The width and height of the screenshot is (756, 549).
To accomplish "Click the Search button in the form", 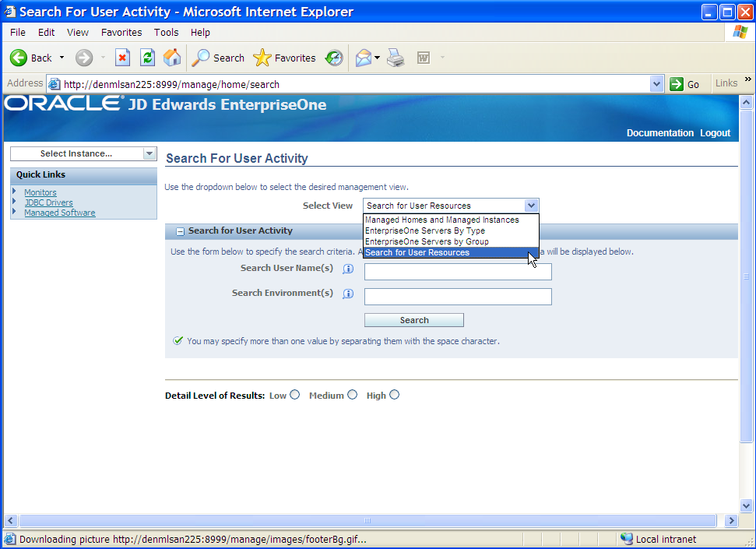I will 414,320.
